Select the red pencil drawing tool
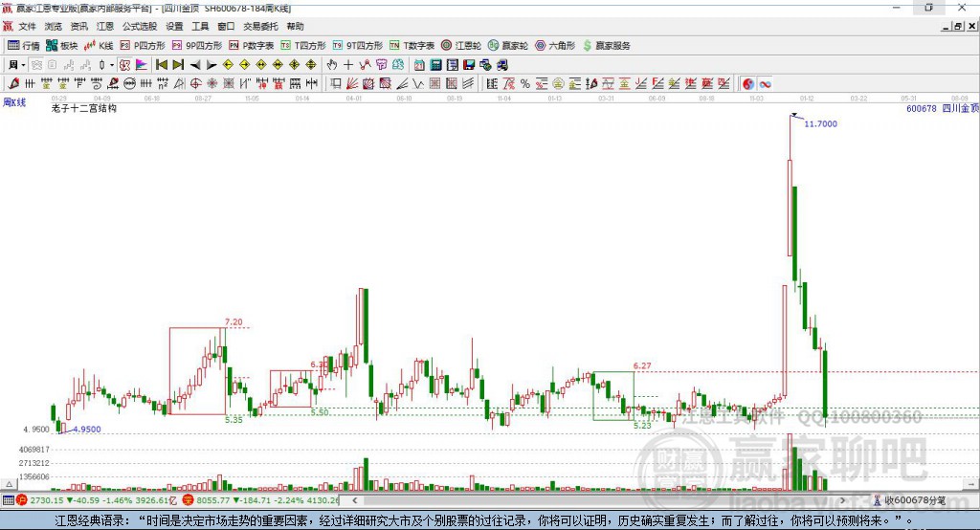The height and width of the screenshot is (530, 980). tap(13, 84)
